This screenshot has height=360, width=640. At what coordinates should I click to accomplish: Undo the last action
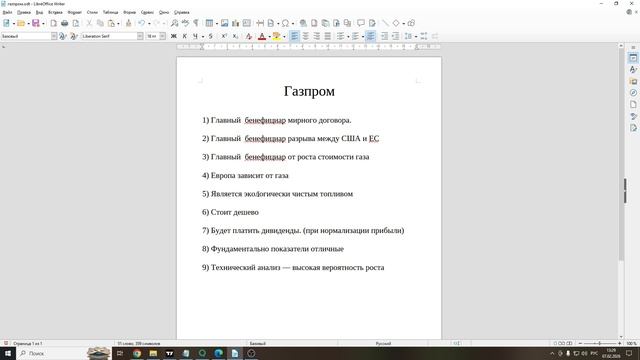click(141, 23)
